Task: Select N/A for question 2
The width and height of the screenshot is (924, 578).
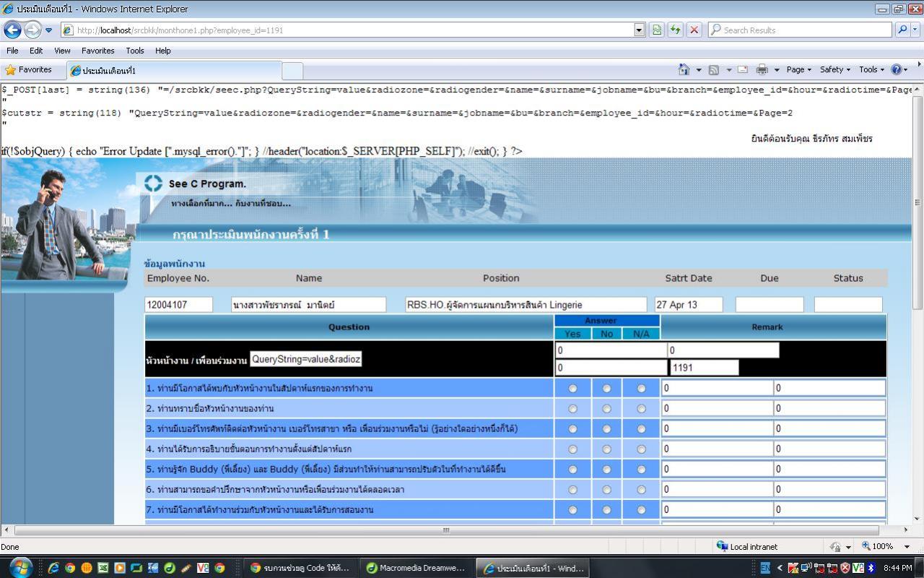Action: 641,408
